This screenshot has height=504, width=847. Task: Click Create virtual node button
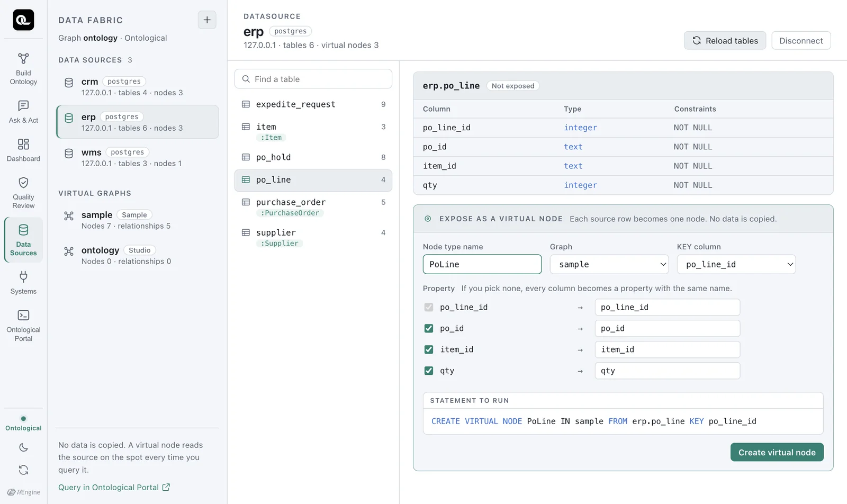[777, 452]
